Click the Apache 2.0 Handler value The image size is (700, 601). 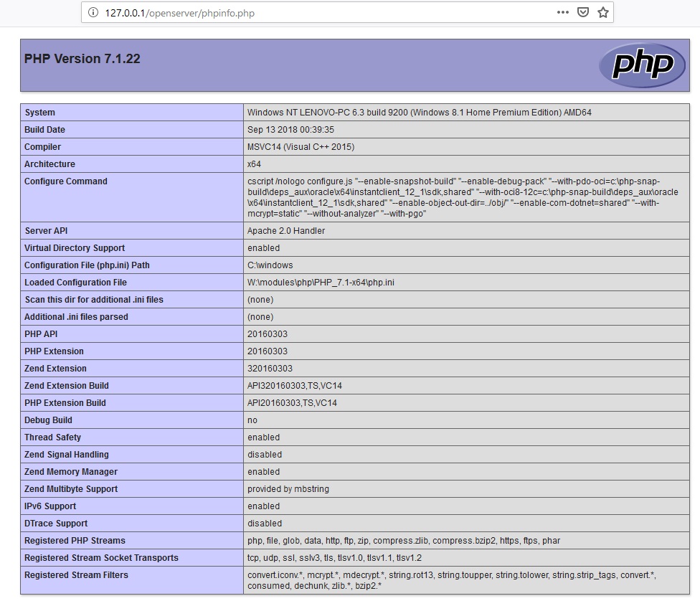point(286,231)
